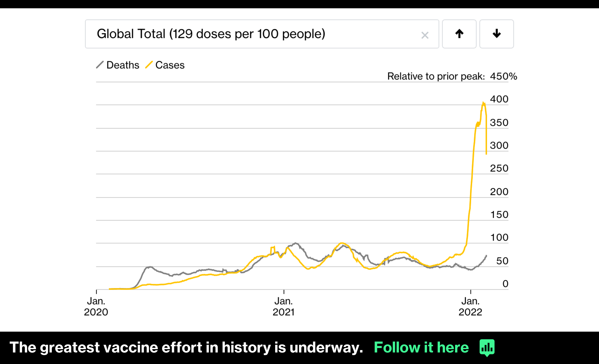Click the 100 y-axis value label
Viewport: 599px width, 364px height.
(499, 237)
